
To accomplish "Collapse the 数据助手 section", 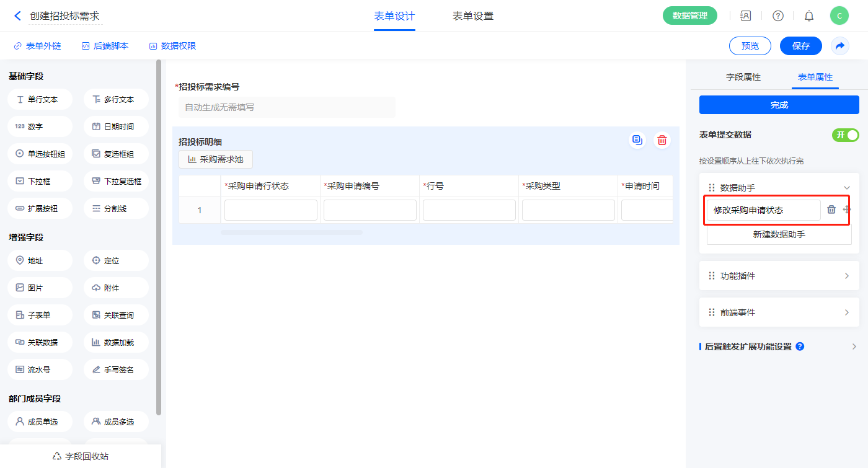I will coord(846,188).
